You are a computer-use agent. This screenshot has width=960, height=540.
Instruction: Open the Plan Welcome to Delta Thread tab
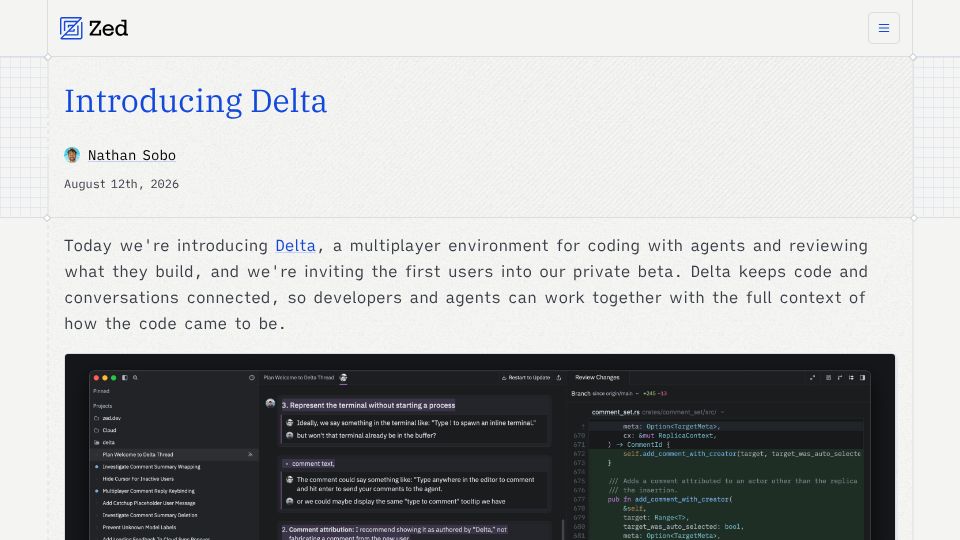tap(299, 378)
